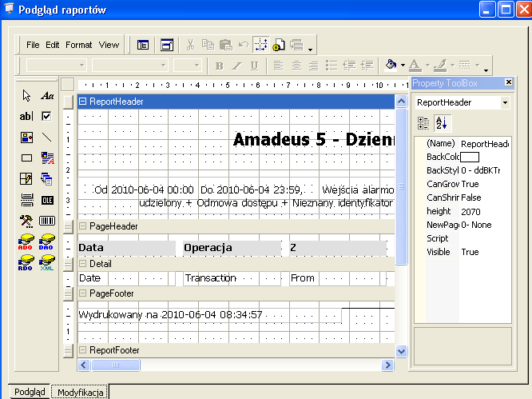Click the Cut scissors icon
532x399 pixels.
tap(190, 45)
